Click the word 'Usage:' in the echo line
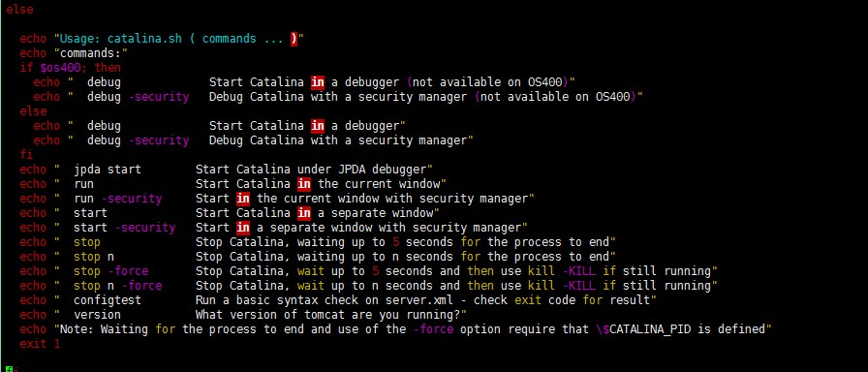The height and width of the screenshot is (372, 868). pos(80,39)
